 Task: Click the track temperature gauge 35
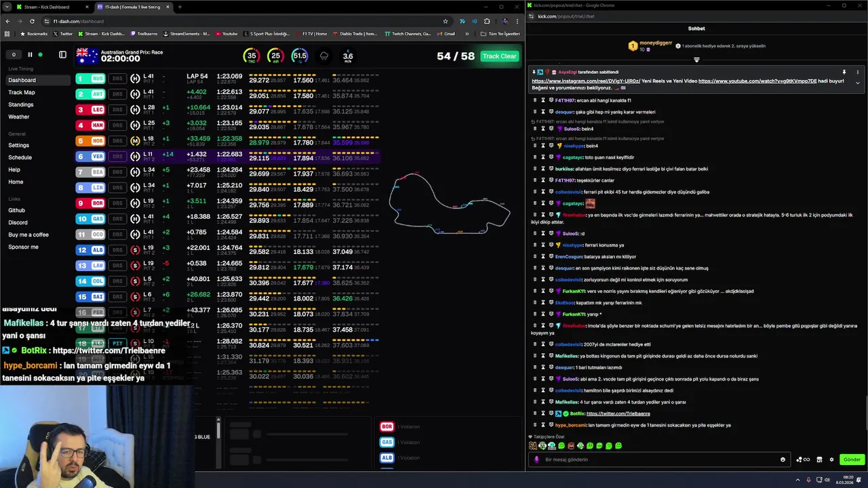click(252, 56)
